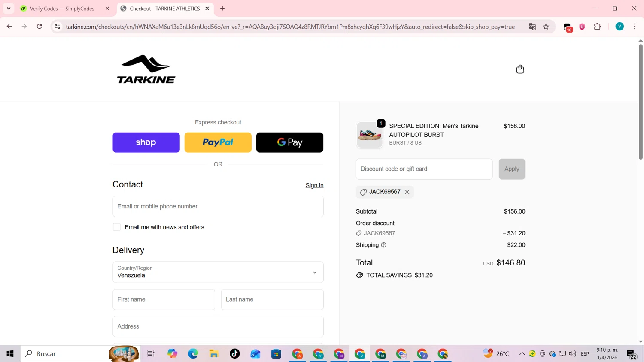This screenshot has width=644, height=362.
Task: Click the page vertical scrollbar
Action: [641, 101]
